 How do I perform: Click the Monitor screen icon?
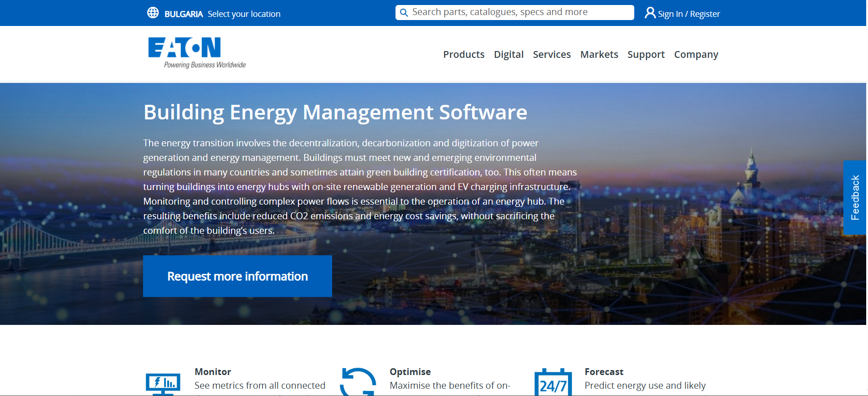point(163,384)
